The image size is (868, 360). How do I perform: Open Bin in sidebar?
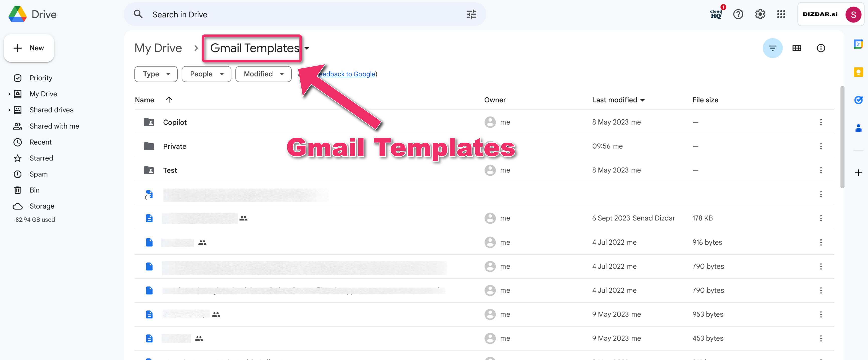(x=34, y=190)
